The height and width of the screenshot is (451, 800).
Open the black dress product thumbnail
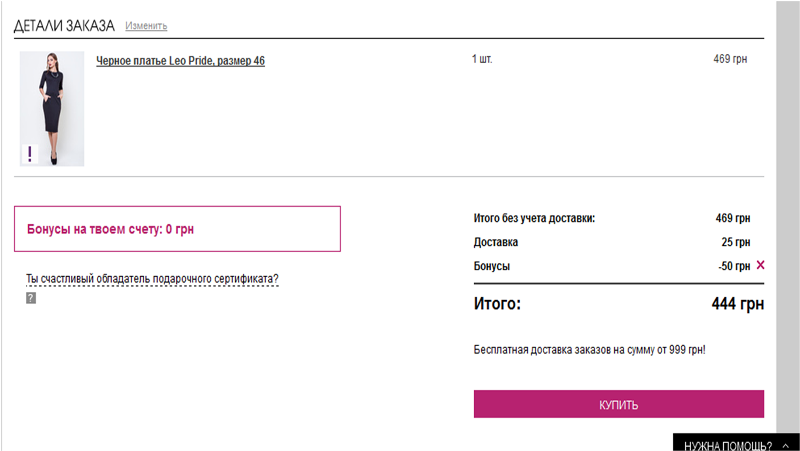[52, 108]
